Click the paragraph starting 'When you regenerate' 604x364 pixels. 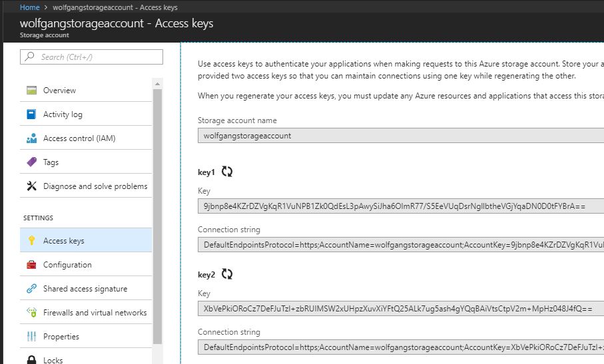point(401,96)
